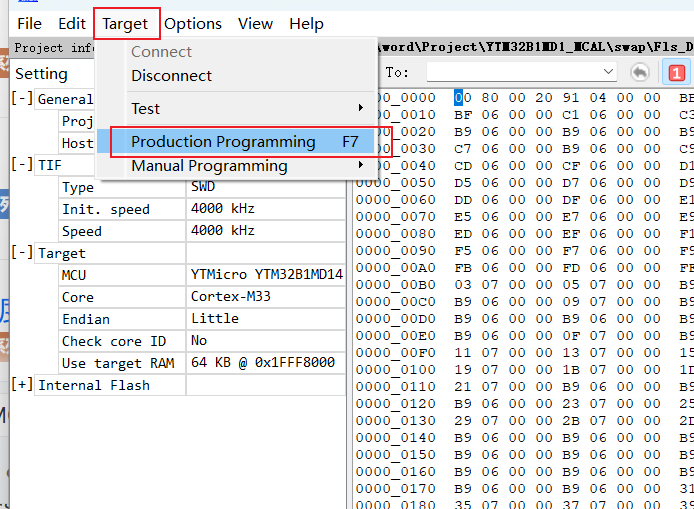Click byte ED in row 0000_0080

463,233
